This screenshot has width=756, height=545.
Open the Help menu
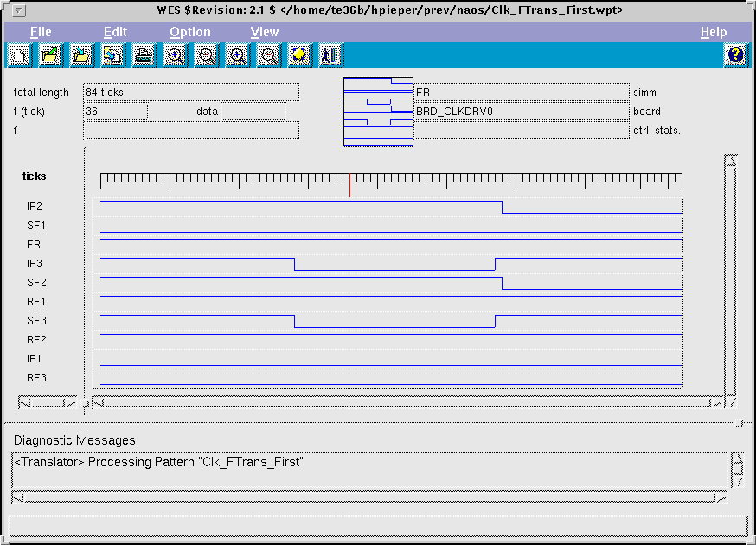pyautogui.click(x=713, y=32)
